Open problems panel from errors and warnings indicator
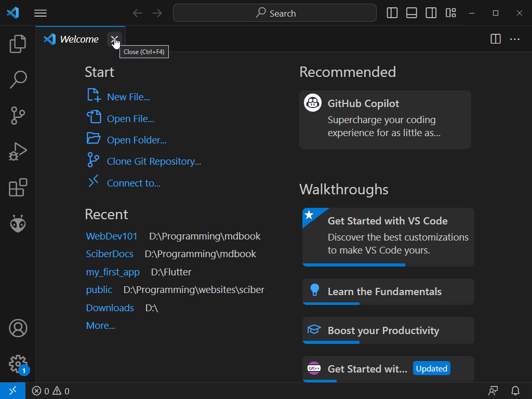This screenshot has width=532, height=399. pyautogui.click(x=51, y=391)
